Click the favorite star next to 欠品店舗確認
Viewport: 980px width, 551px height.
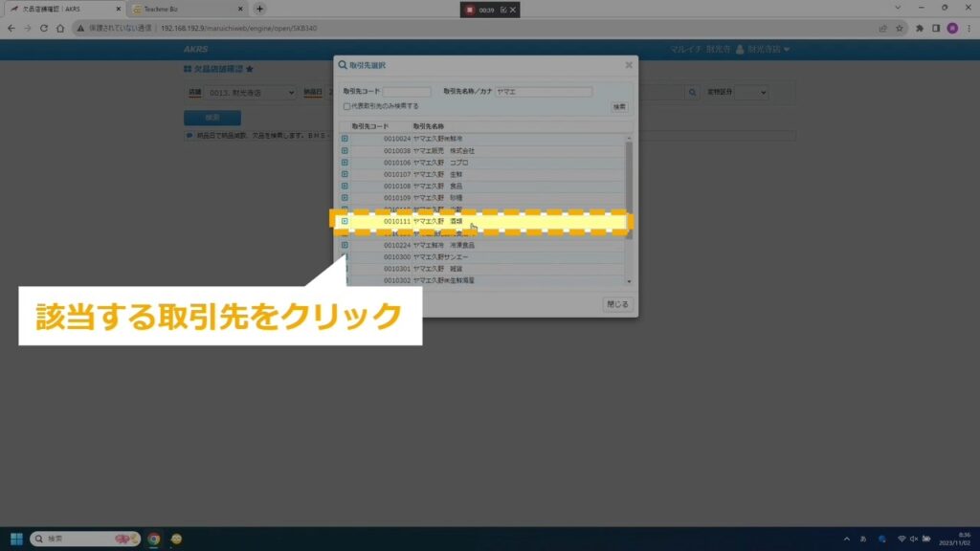click(250, 70)
